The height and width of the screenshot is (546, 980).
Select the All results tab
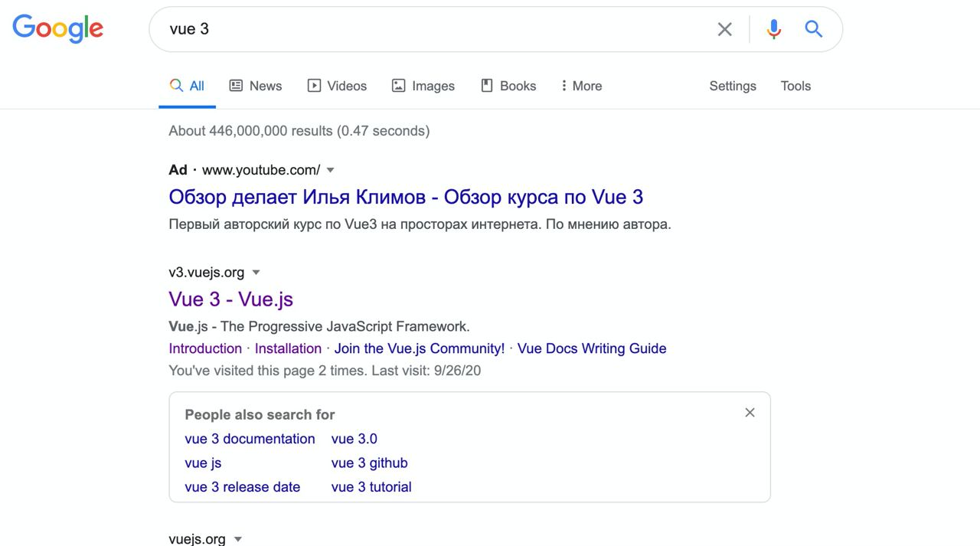(187, 86)
